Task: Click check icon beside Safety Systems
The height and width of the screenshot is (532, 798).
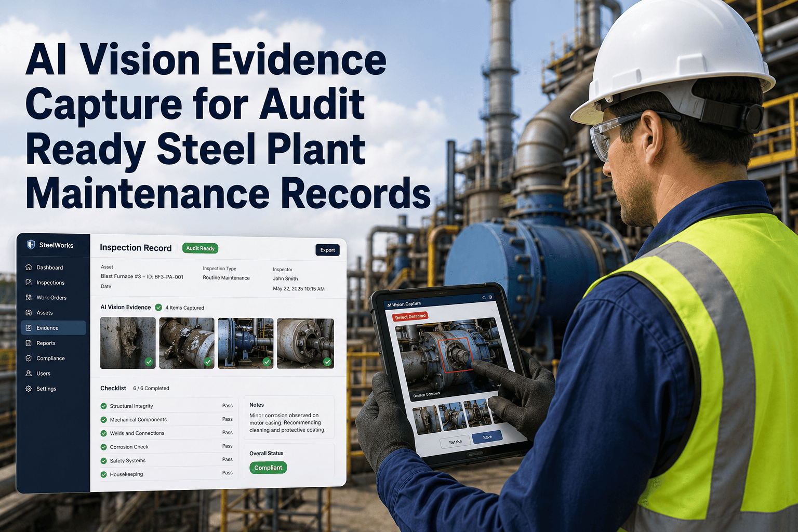Action: [103, 460]
